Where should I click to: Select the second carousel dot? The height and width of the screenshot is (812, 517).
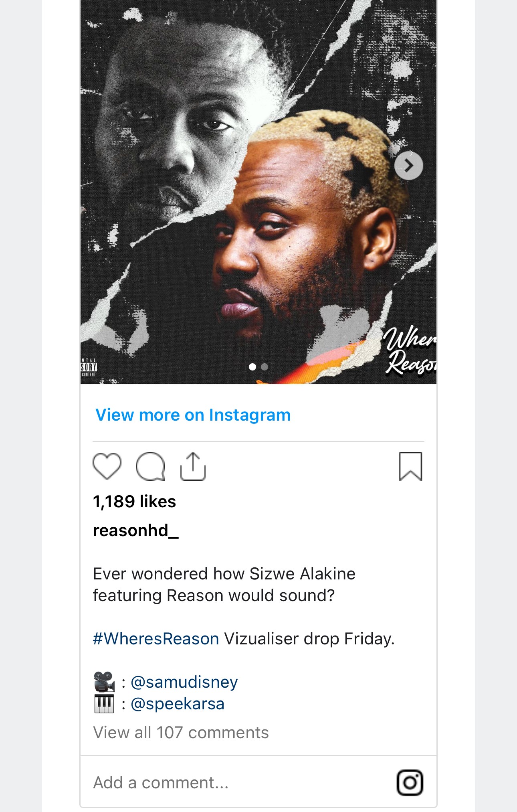265,367
